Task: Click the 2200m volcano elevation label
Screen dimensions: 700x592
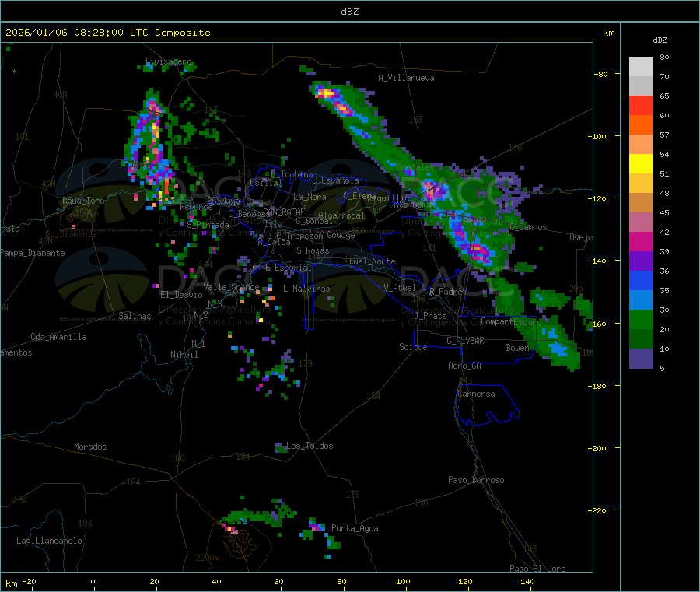Action: click(207, 558)
